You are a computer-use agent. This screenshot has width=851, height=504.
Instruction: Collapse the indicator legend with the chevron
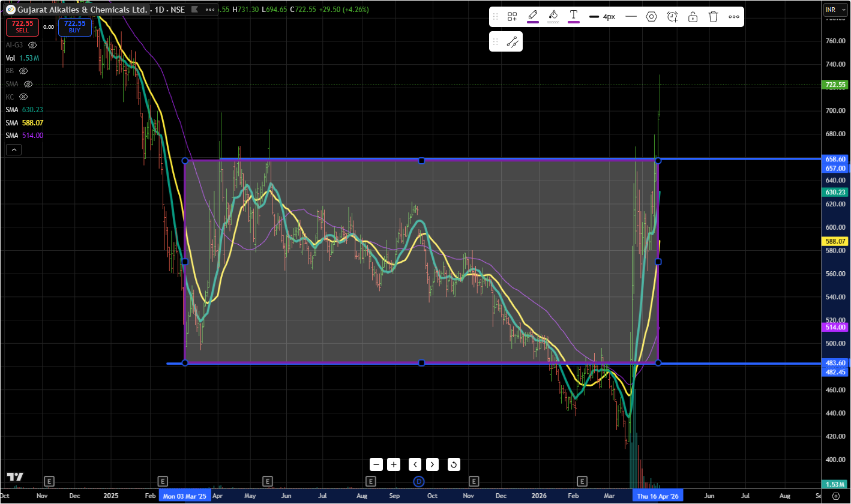14,150
